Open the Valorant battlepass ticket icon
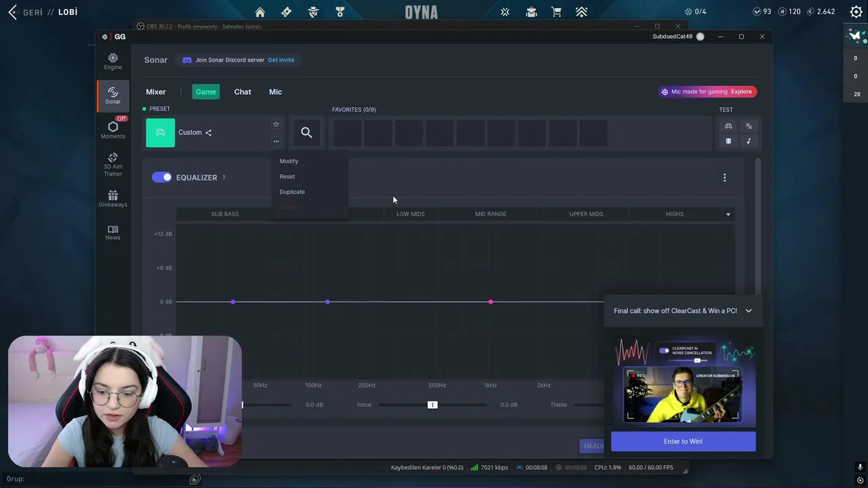Screen dimensions: 868x488 click(286, 12)
